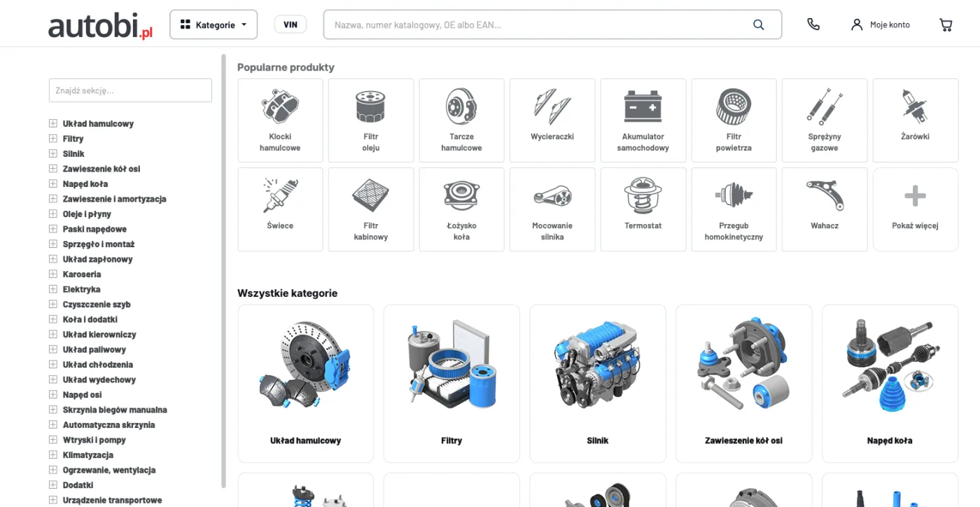
Task: Open Układ paliwowy in the sidebar
Action: click(x=94, y=349)
